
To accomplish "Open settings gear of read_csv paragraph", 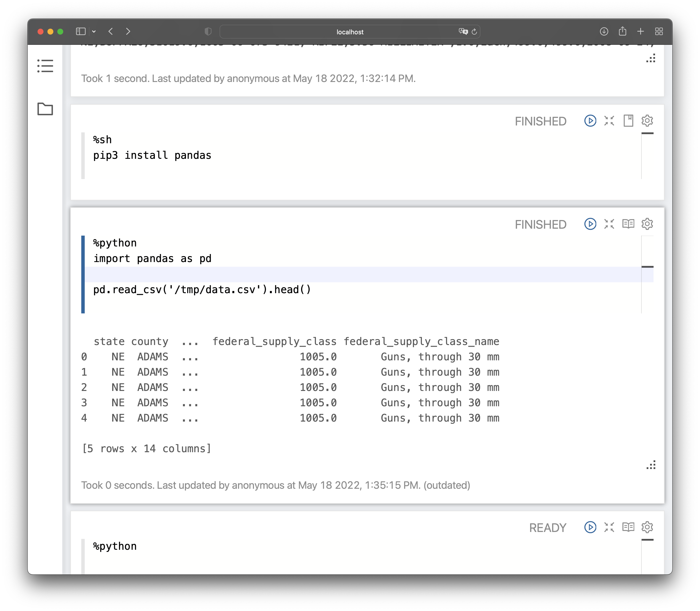I will tap(647, 224).
